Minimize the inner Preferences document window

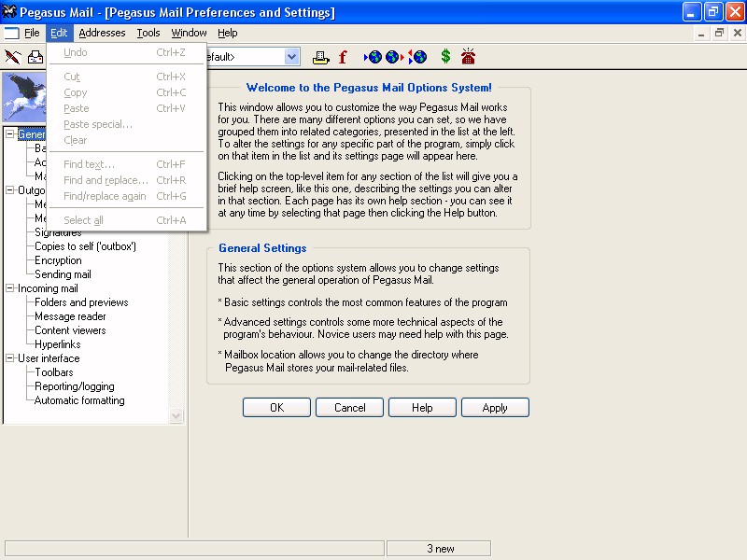coord(701,33)
